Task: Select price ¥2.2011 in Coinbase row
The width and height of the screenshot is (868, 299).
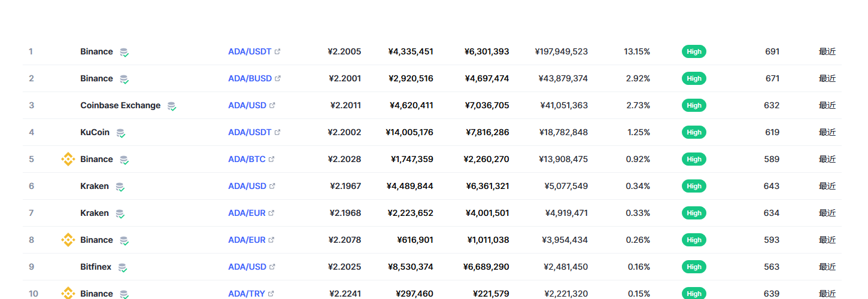Action: coord(346,105)
